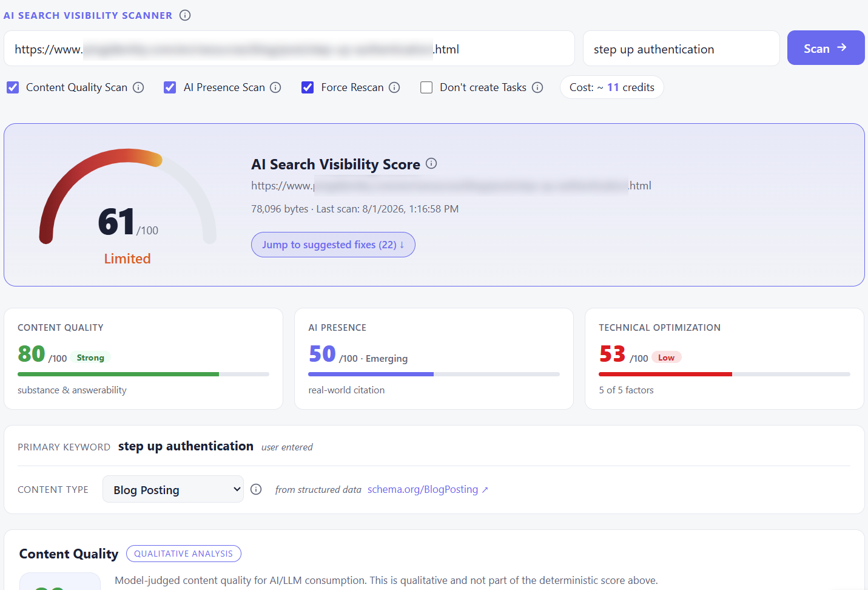This screenshot has height=590, width=868.
Task: Start the scan with the Scan button
Action: 826,48
